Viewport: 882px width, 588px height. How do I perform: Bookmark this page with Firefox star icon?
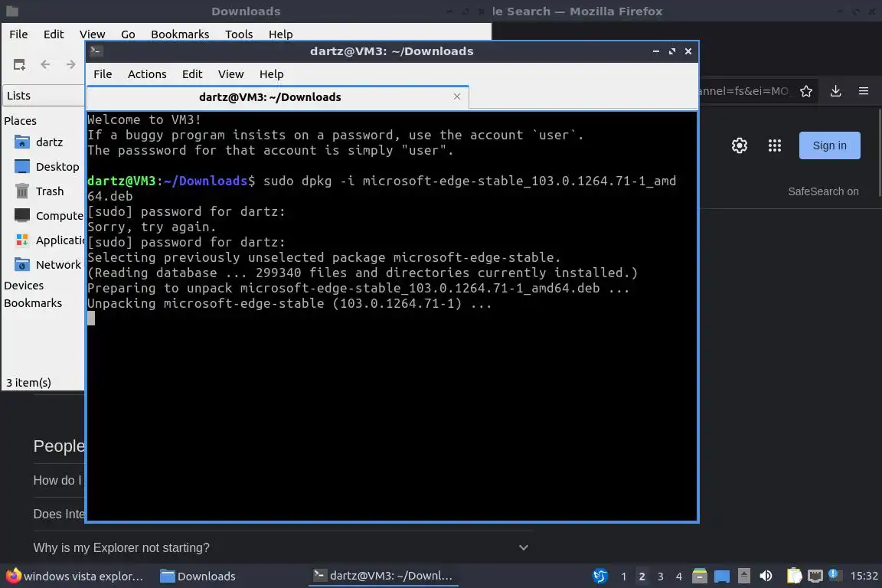point(806,91)
